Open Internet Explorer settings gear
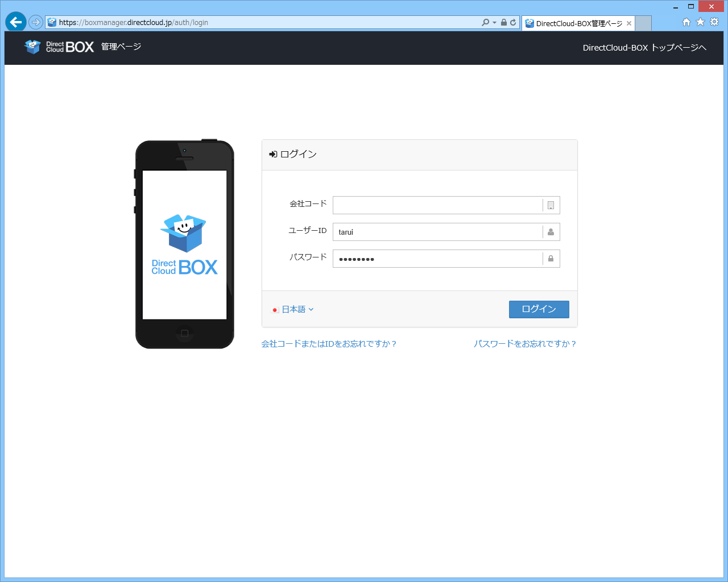This screenshot has height=582, width=728. pos(714,21)
